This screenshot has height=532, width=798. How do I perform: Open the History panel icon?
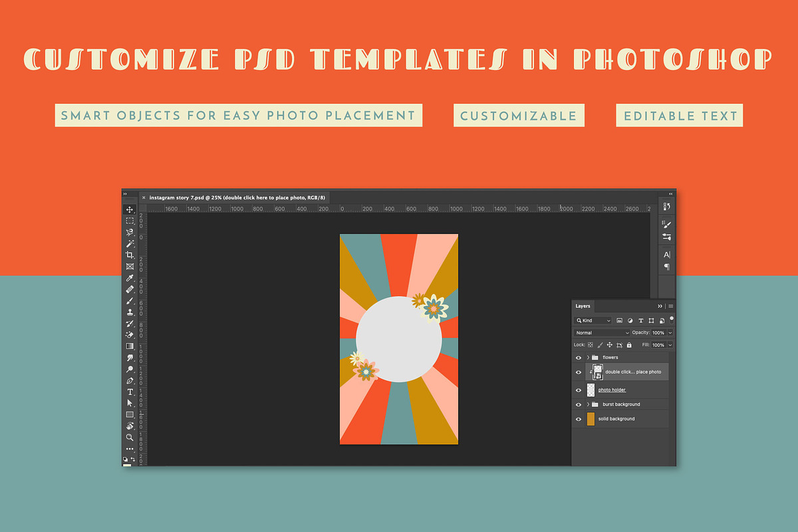pos(667,207)
